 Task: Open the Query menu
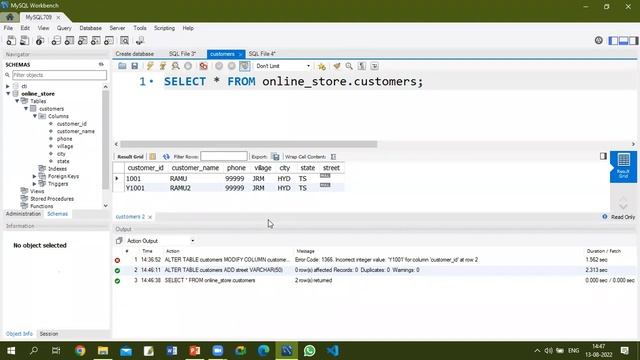click(64, 28)
